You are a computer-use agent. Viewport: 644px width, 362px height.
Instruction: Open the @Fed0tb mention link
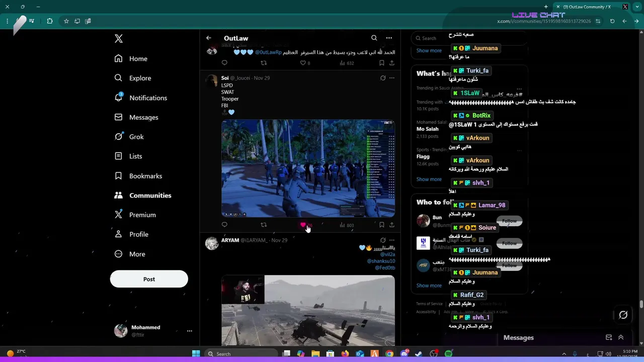pyautogui.click(x=385, y=268)
